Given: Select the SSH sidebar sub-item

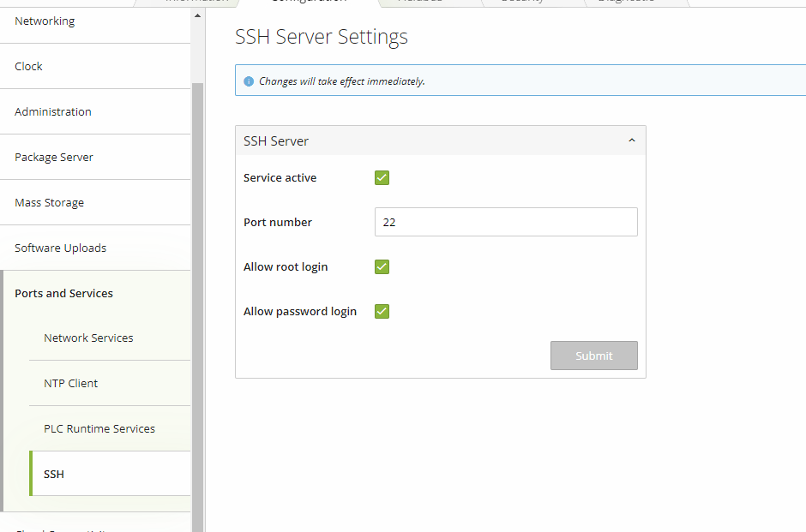Looking at the screenshot, I should (x=110, y=474).
